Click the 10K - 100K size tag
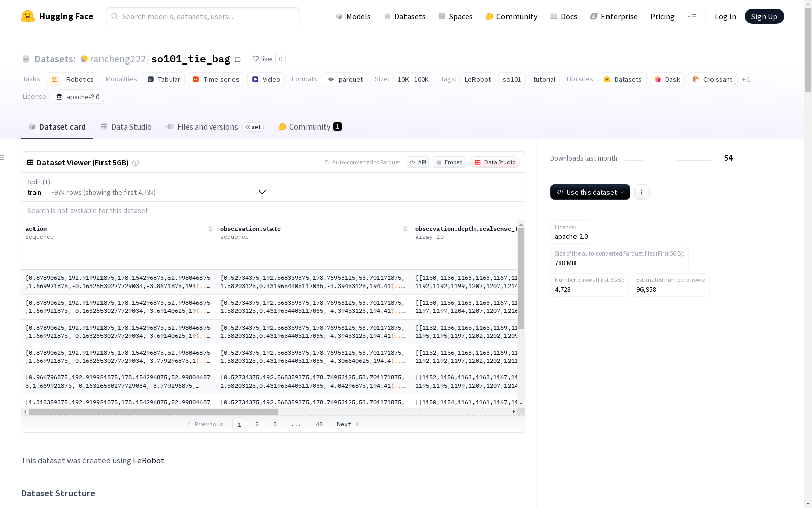 click(x=413, y=79)
